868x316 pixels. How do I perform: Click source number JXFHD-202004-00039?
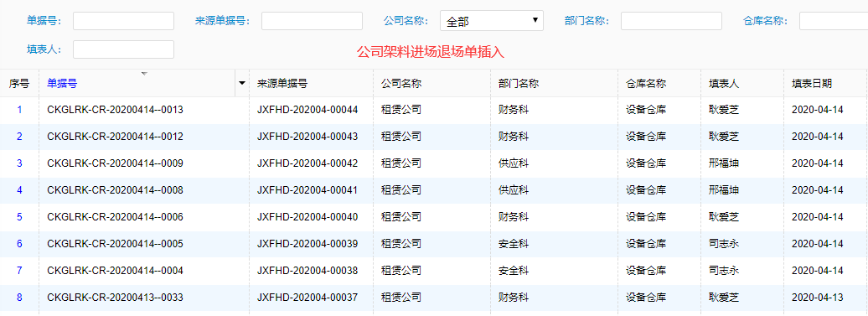coord(307,244)
